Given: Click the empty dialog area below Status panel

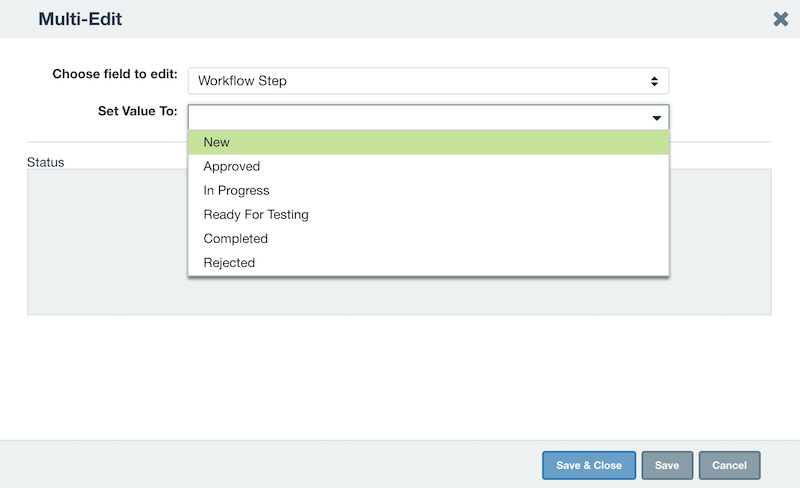Looking at the screenshot, I should (399, 377).
